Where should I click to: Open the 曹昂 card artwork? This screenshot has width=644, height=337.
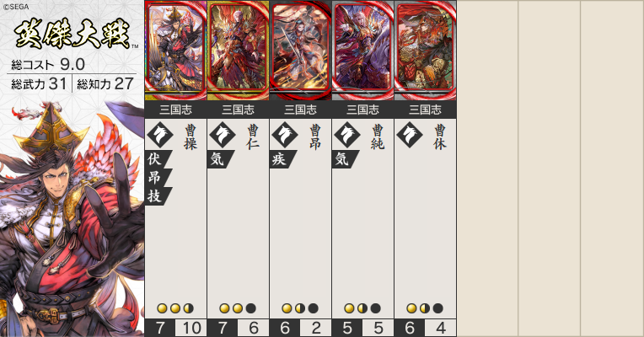coord(301,50)
